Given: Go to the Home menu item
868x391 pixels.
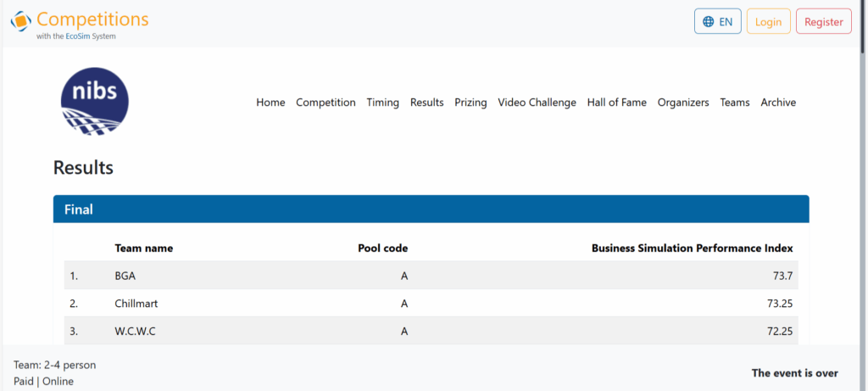Looking at the screenshot, I should (270, 103).
